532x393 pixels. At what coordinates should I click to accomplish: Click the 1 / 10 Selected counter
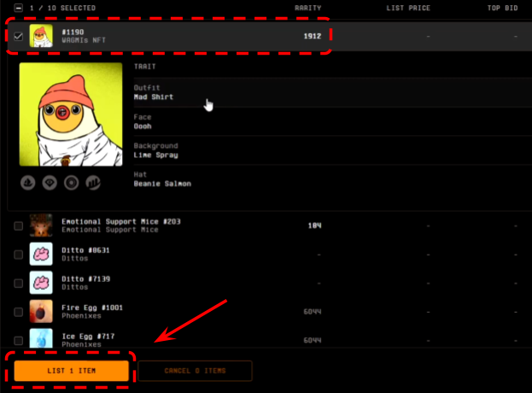click(x=62, y=8)
